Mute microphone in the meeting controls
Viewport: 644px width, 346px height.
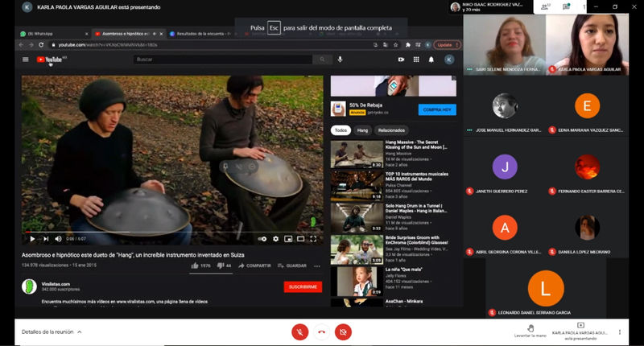coord(299,332)
